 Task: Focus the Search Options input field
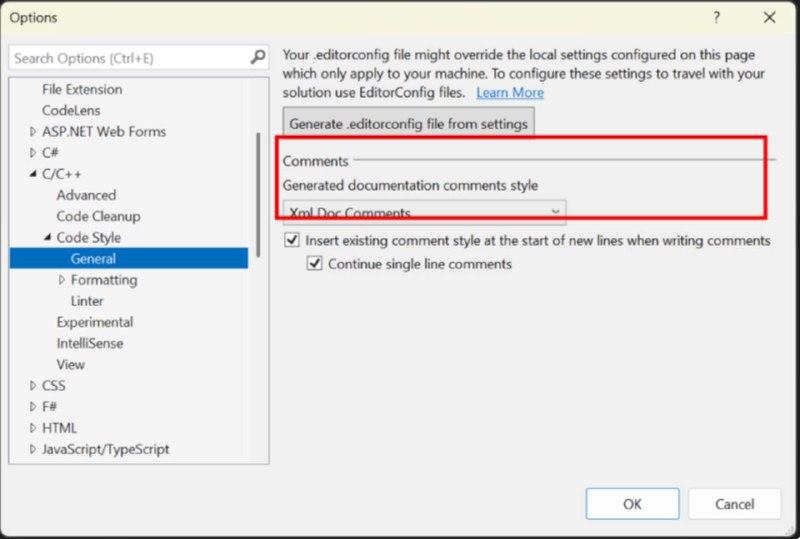(x=131, y=58)
